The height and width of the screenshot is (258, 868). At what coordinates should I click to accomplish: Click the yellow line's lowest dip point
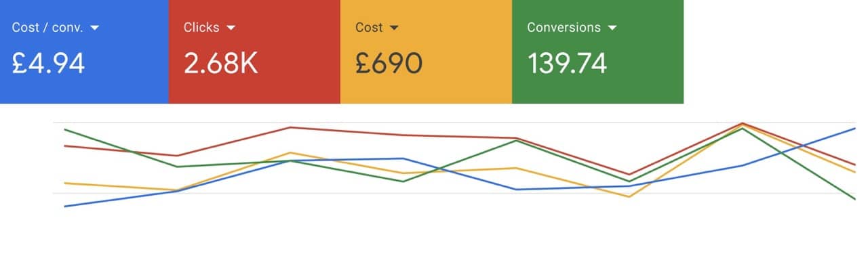[x=629, y=196]
